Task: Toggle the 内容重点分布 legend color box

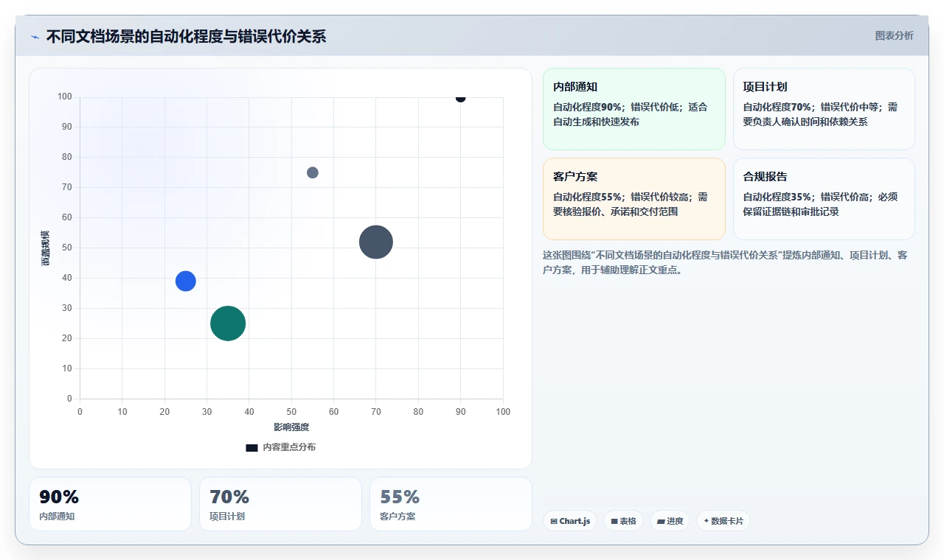Action: 251,447
